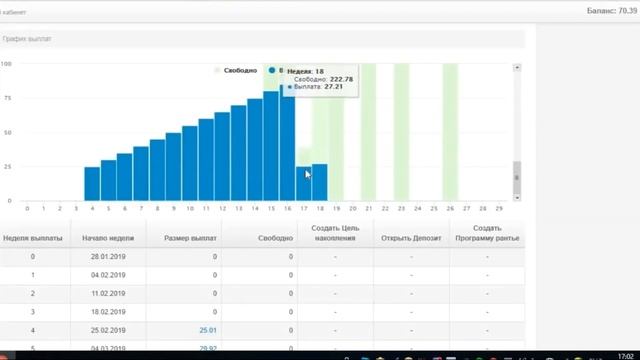Select the short blue bar for week 17
The image size is (640, 360).
click(304, 184)
